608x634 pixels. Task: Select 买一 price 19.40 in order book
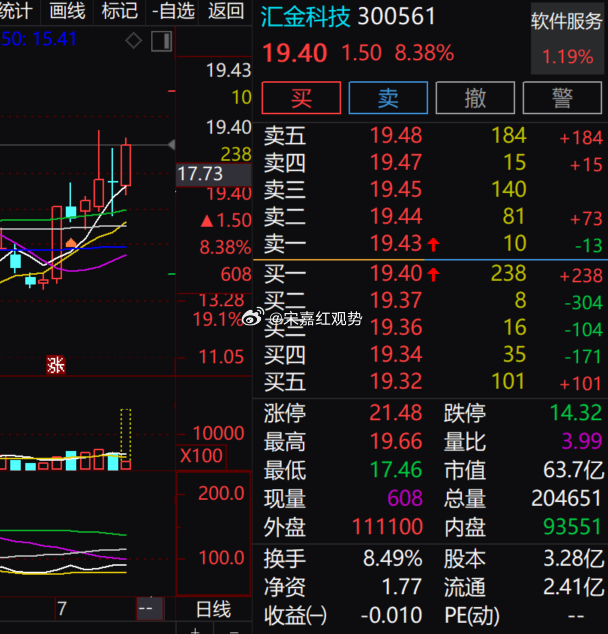pos(396,273)
